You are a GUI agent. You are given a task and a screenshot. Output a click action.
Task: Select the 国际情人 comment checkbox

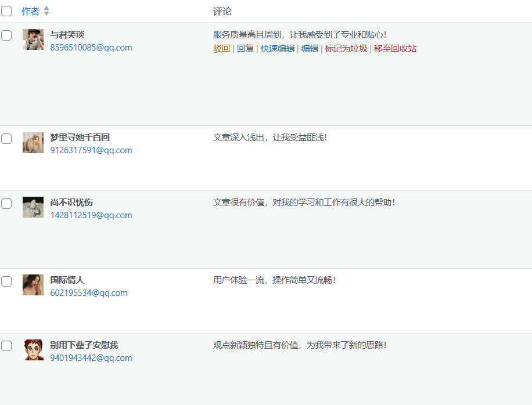(x=6, y=281)
